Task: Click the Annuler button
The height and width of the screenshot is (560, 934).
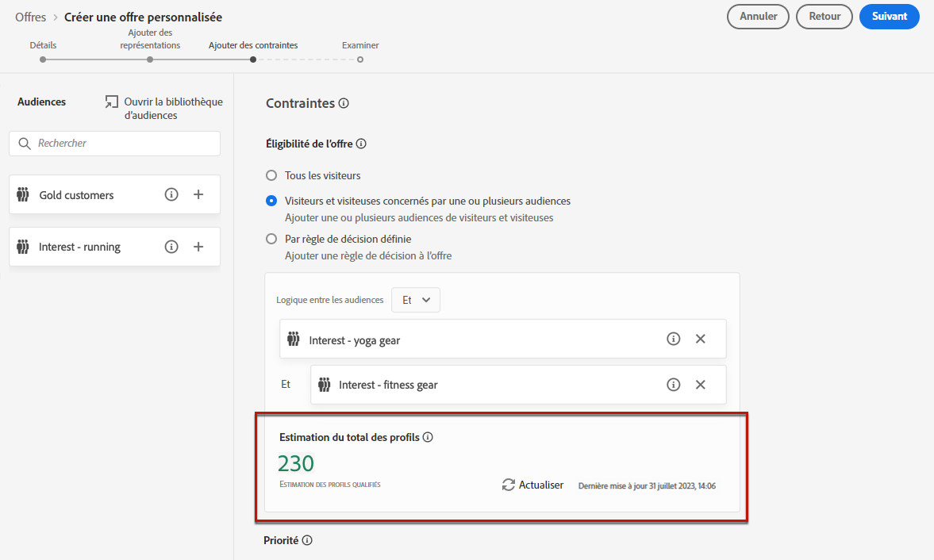Action: (758, 17)
